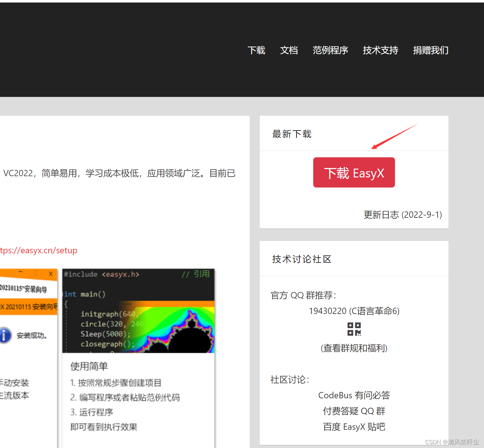Open the 文档 navigation menu item
484x448 pixels.
tap(289, 50)
